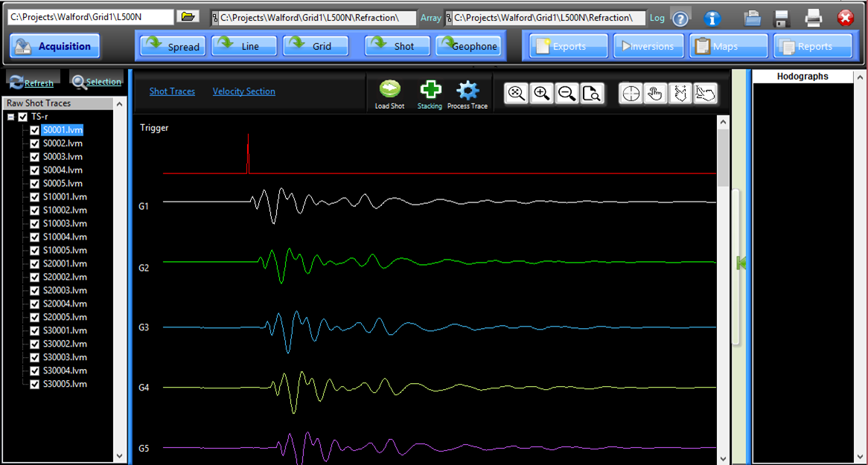Open the Stacking tool
868x465 pixels.
(430, 90)
